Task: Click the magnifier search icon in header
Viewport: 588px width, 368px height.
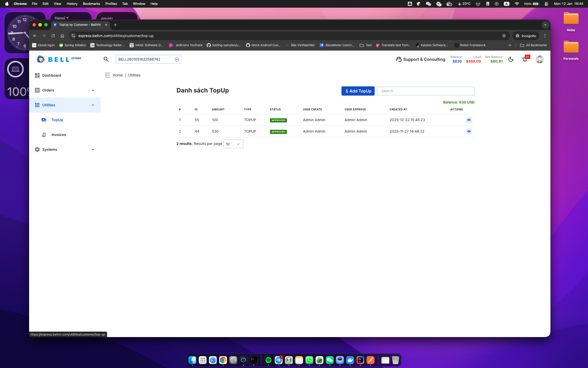Action: 106,59
